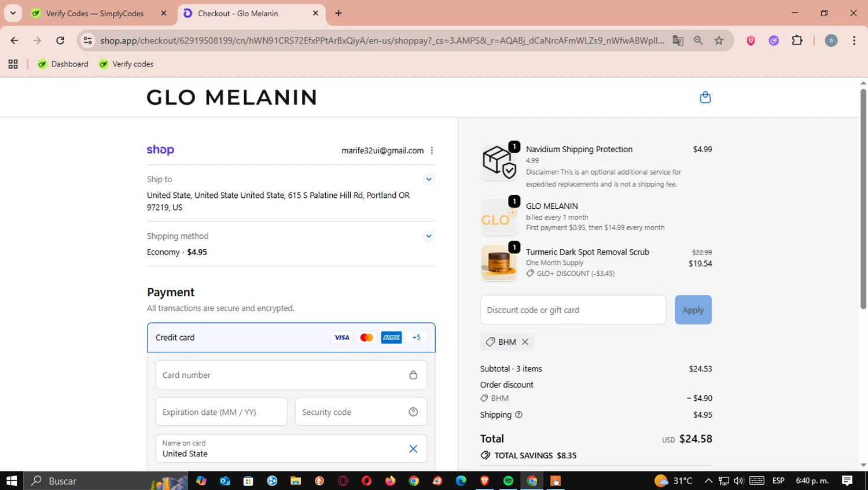The width and height of the screenshot is (868, 490).
Task: Open the Chrome profile avatar
Action: pos(831,40)
